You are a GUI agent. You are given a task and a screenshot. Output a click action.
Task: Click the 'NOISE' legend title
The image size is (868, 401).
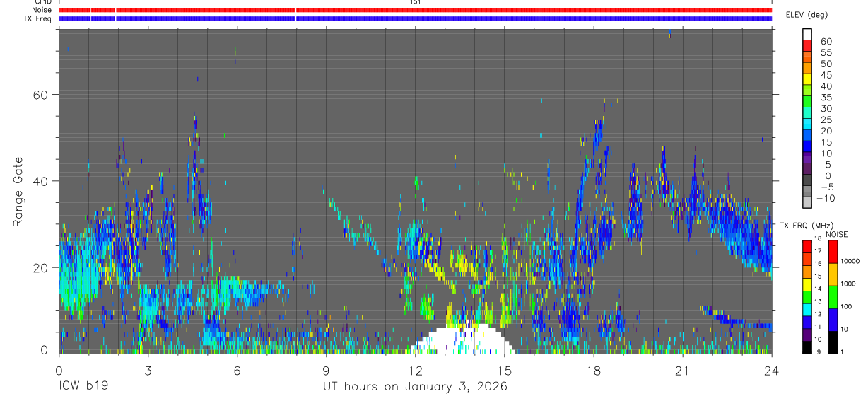pos(837,234)
